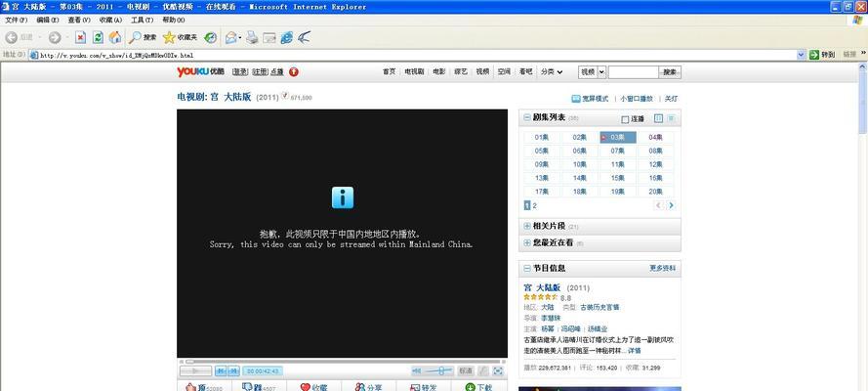Screen dimensions: 868x391
Task: Go to Home page via house icon
Action: [114, 38]
